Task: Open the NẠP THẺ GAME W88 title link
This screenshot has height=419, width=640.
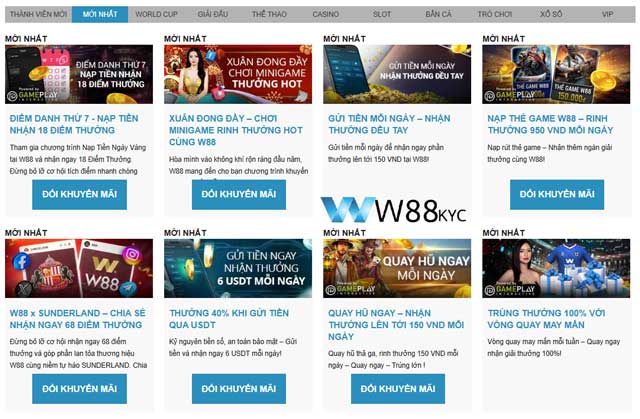Action: point(548,123)
